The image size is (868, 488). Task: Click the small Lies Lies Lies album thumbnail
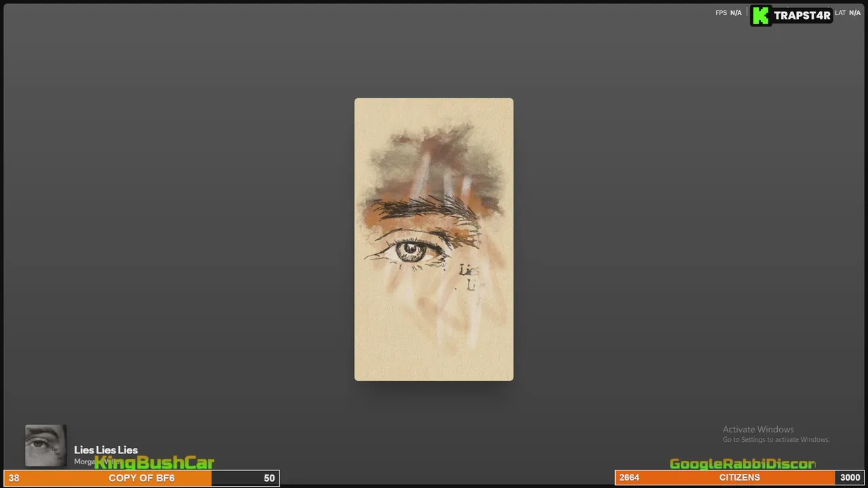pos(46,445)
